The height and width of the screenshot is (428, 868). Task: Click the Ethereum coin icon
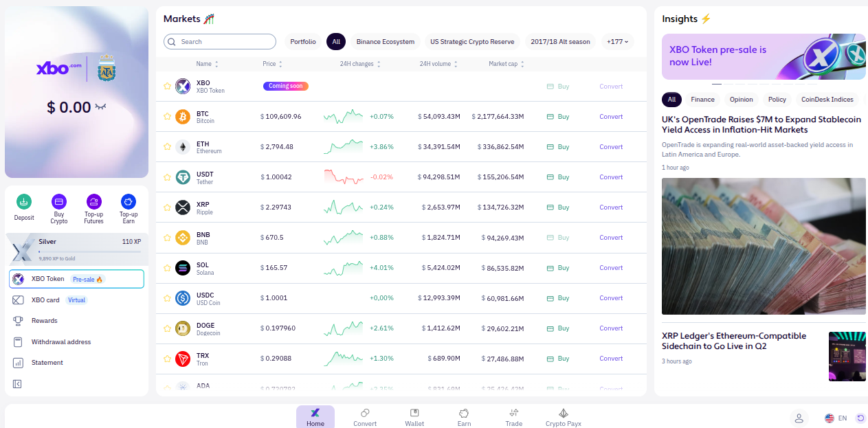[x=183, y=147]
